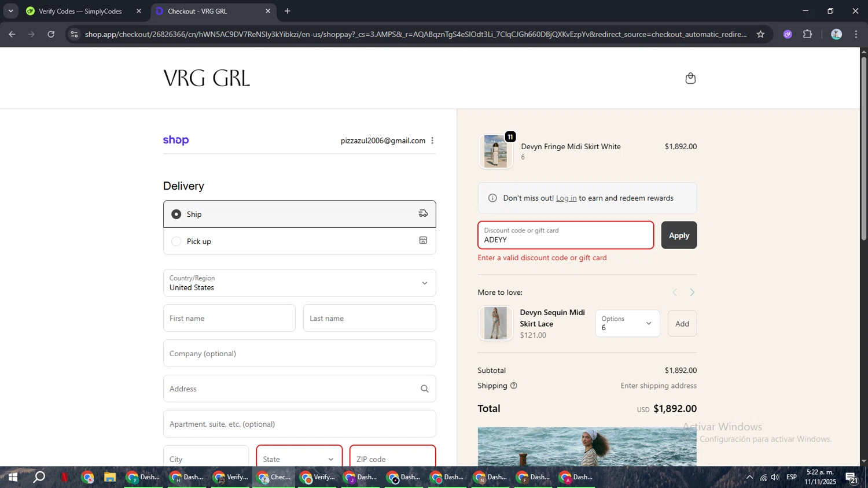Viewport: 868px width, 488px height.
Task: Show hidden system tray icons
Action: click(x=749, y=477)
